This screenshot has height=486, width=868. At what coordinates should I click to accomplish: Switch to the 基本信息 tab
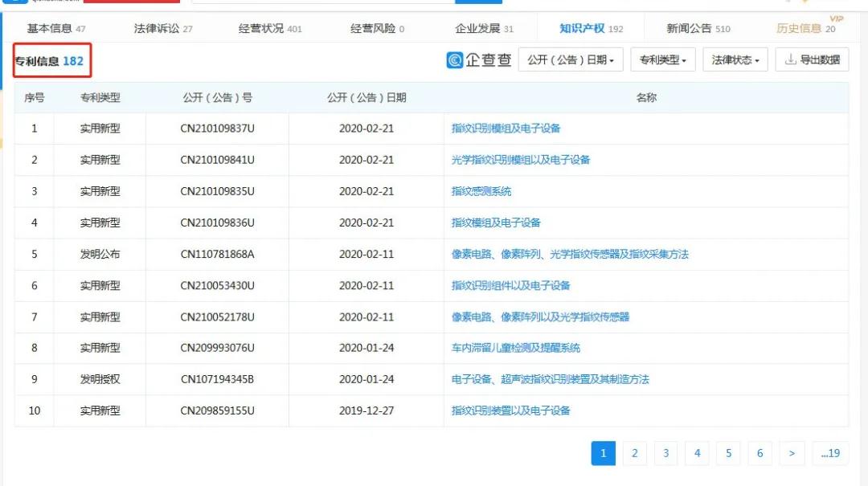click(x=49, y=27)
